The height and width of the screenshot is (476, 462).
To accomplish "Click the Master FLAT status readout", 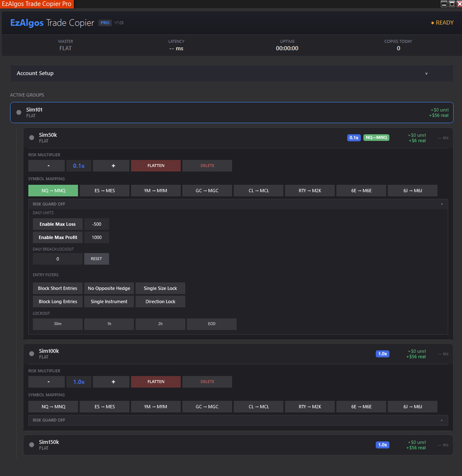I will click(65, 48).
